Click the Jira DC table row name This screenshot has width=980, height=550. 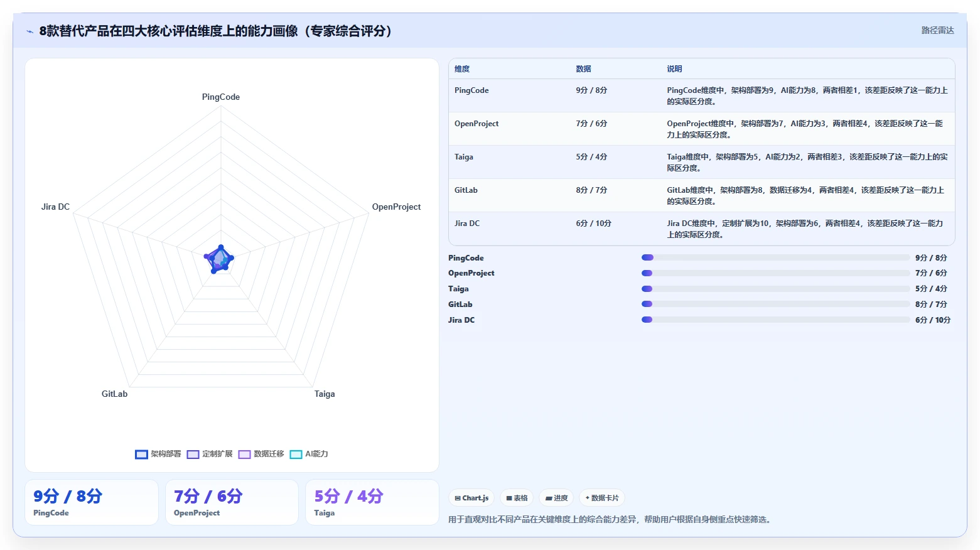[467, 224]
